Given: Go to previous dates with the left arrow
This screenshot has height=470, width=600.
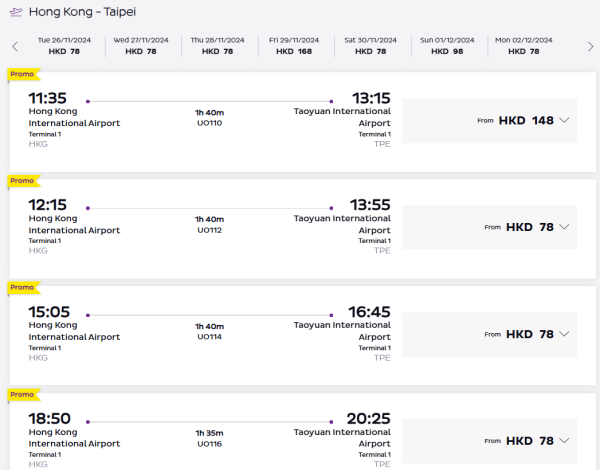Looking at the screenshot, I should tap(15, 46).
